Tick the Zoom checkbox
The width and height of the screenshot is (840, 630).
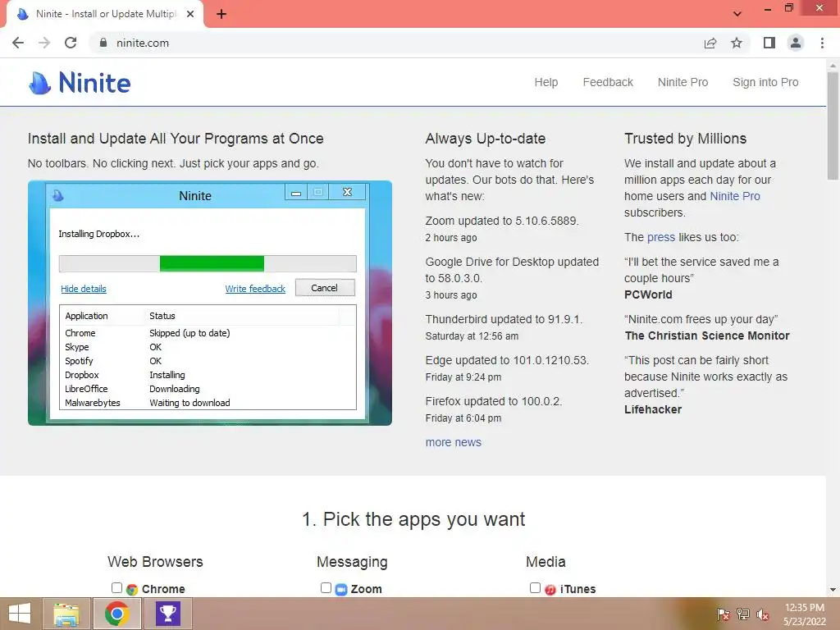click(x=326, y=587)
